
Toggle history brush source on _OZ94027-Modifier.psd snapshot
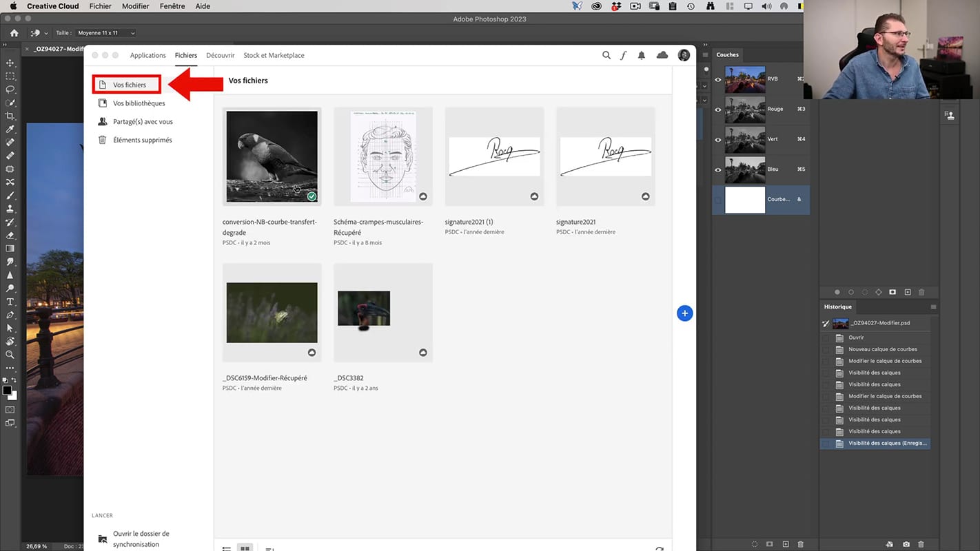tap(826, 323)
